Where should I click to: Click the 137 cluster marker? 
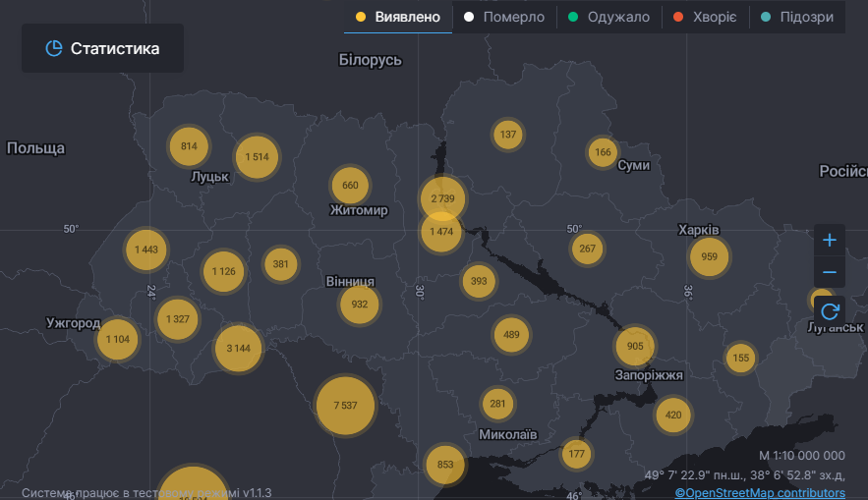507,135
